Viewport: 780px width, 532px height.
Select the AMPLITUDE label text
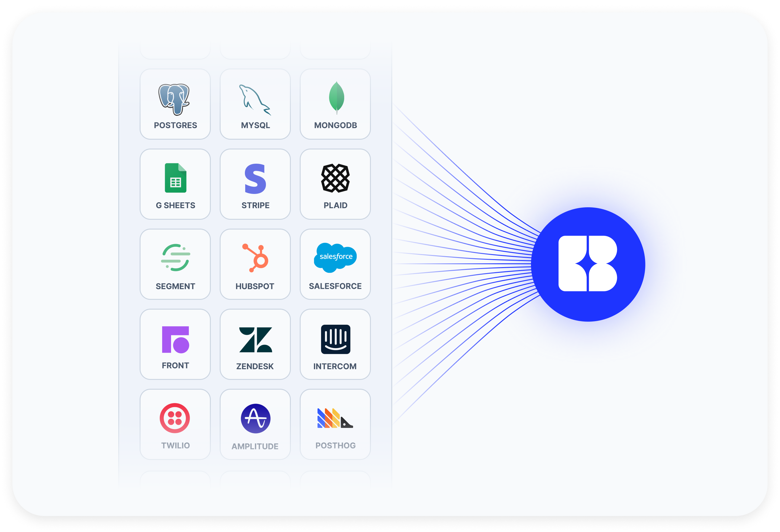click(255, 446)
